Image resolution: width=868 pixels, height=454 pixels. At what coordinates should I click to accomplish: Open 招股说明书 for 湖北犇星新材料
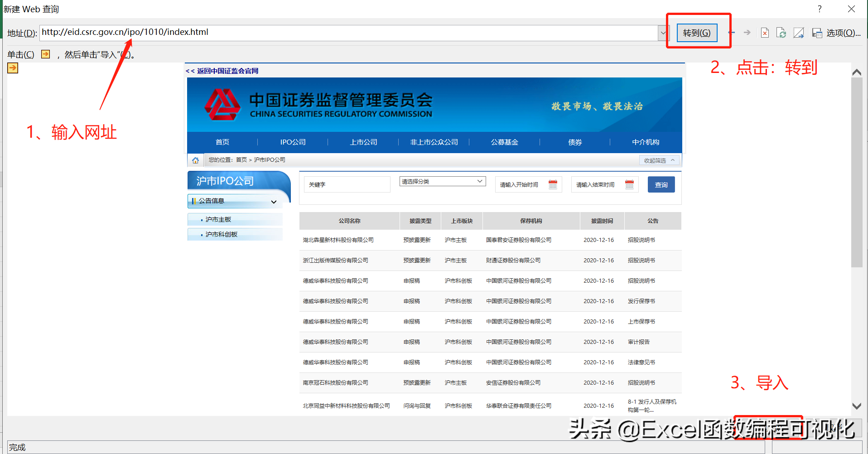click(x=641, y=240)
